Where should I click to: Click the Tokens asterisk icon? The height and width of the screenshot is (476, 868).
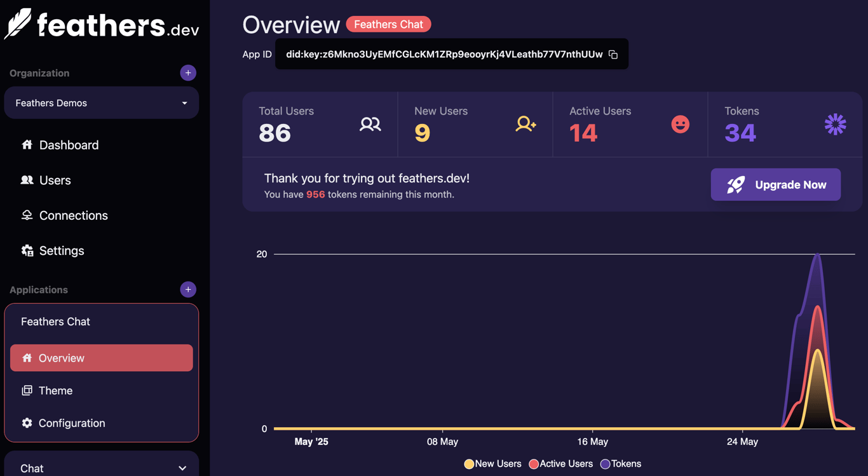coord(835,124)
